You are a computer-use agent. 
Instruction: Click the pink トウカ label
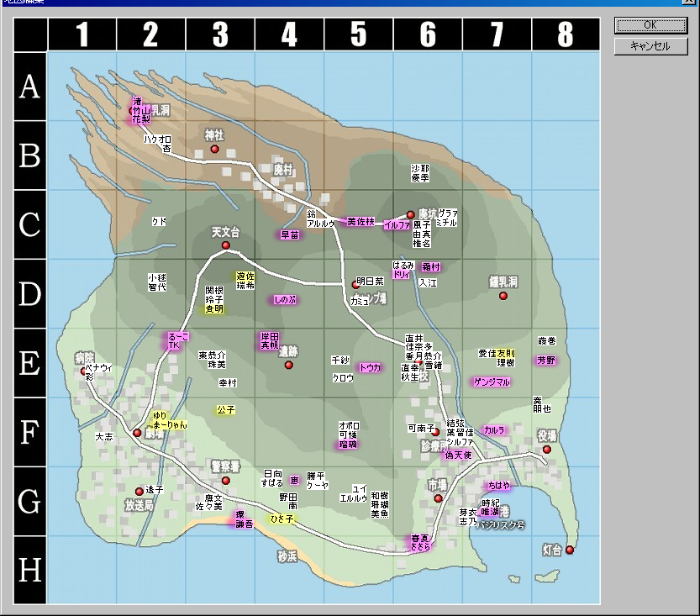[370, 368]
